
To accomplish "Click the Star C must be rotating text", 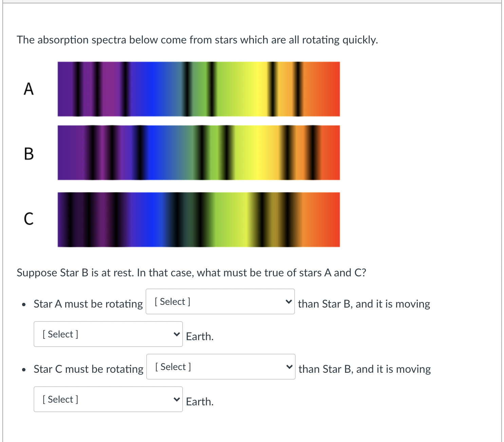I will coord(88,369).
